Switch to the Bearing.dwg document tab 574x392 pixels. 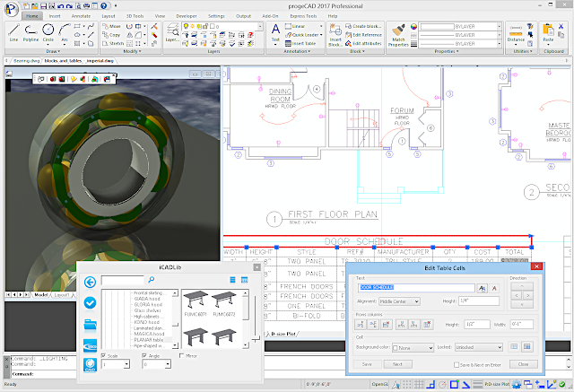point(26,61)
